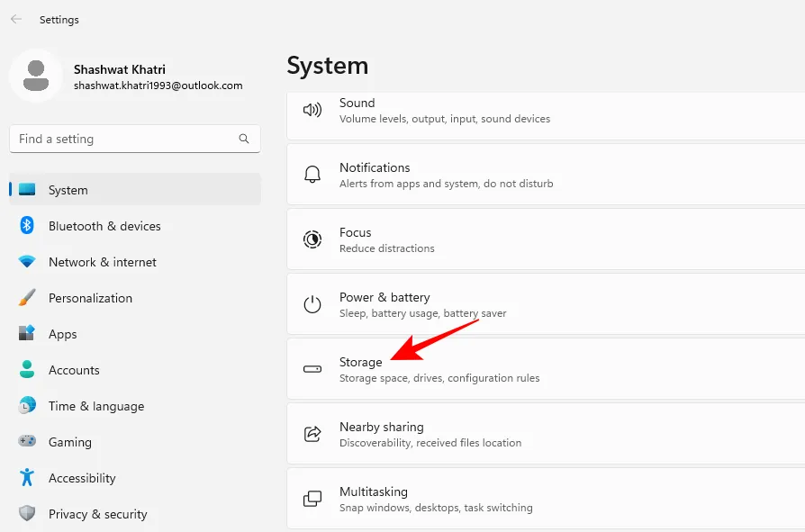Click the Sound speaker icon
Image resolution: width=805 pixels, height=532 pixels.
coord(312,110)
